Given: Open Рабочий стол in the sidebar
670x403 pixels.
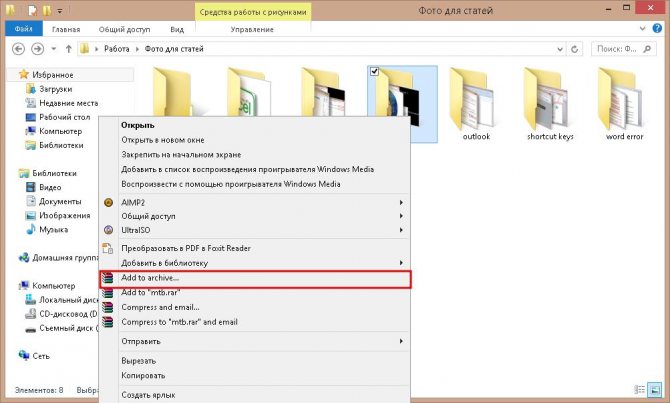Looking at the screenshot, I should [x=65, y=117].
